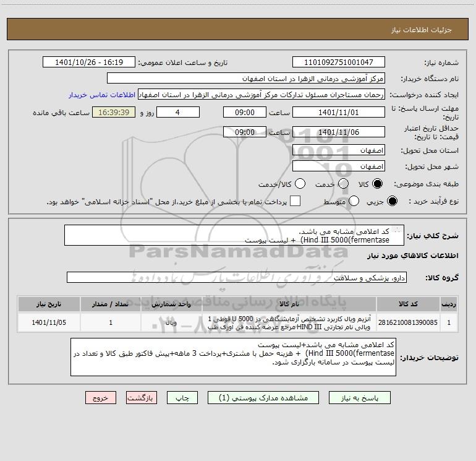Screen dimensions: 476x461
Task: Toggle the treasury bonds payment checkbox
Action: (295, 201)
